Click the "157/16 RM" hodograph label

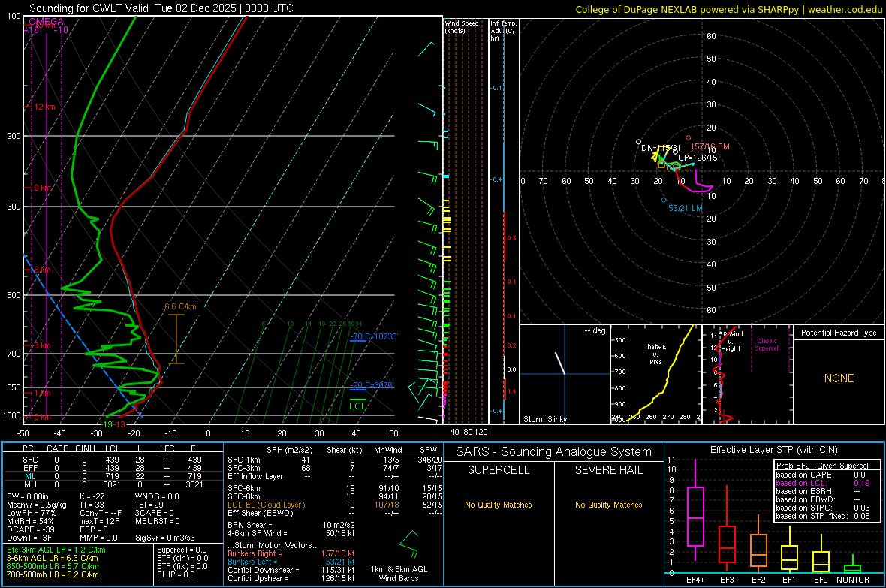click(710, 146)
